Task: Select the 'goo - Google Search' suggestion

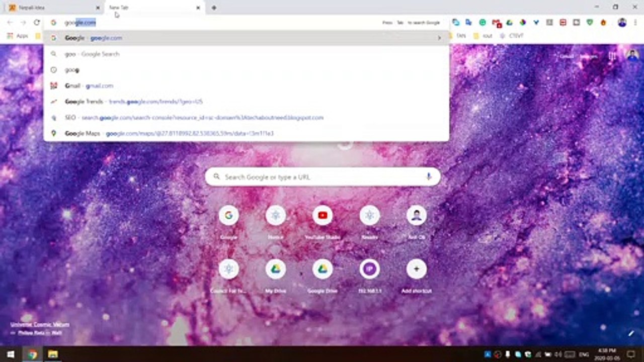Action: point(246,54)
